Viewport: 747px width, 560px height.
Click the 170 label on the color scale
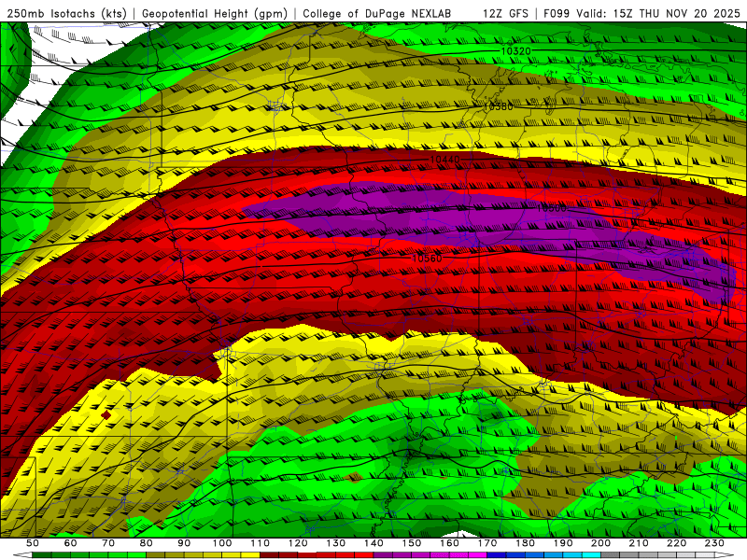[x=487, y=543]
